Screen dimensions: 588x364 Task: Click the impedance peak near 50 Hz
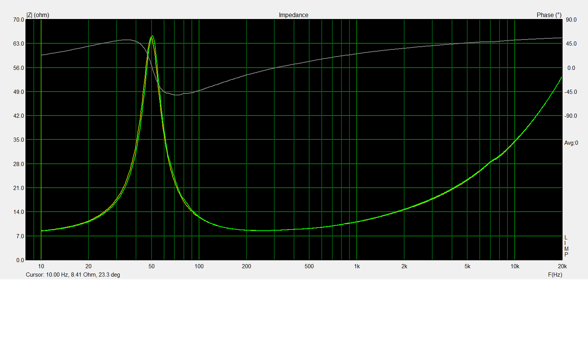152,36
